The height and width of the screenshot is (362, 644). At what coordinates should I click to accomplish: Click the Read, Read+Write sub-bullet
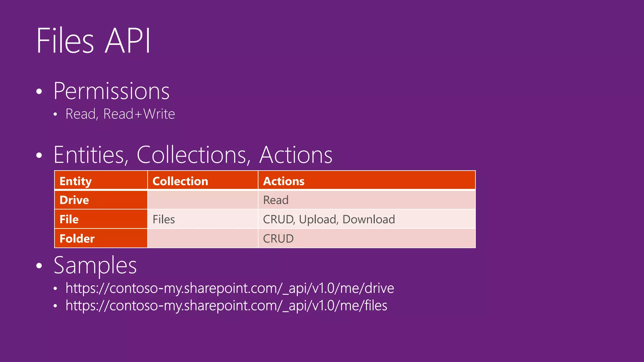(x=120, y=114)
